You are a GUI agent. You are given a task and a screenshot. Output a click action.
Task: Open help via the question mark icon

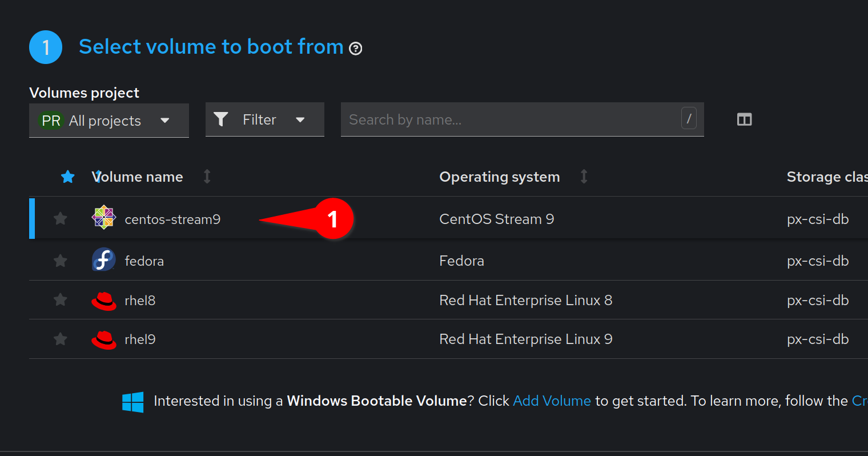(x=356, y=49)
